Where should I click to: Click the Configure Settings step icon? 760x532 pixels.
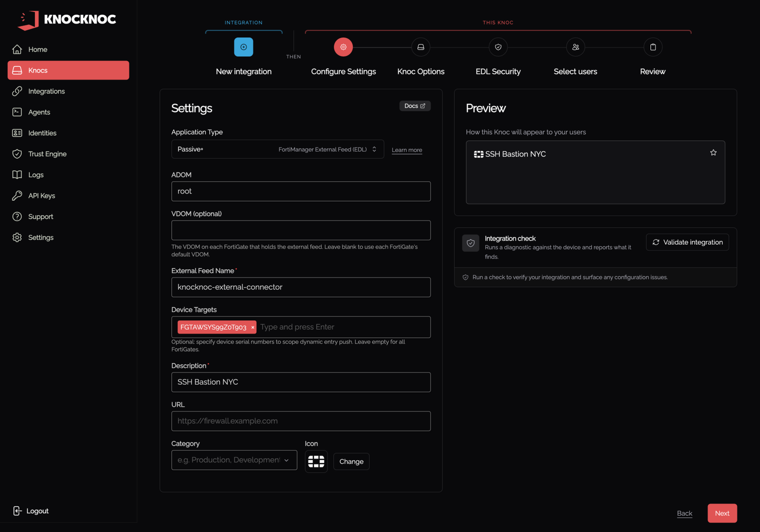pyautogui.click(x=343, y=47)
